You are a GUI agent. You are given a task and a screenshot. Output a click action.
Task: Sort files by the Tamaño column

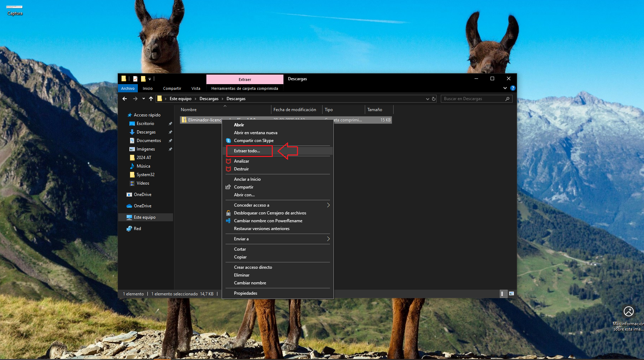(375, 110)
